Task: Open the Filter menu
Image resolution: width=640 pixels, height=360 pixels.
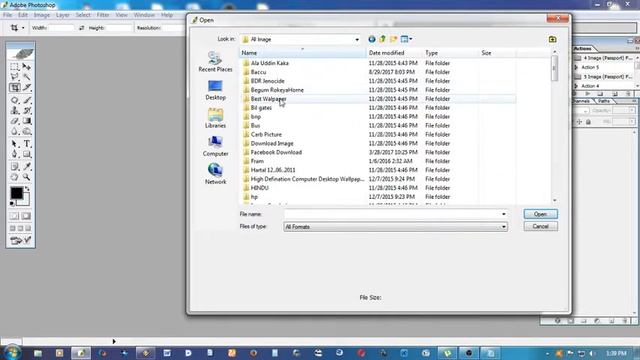Action: point(103,15)
